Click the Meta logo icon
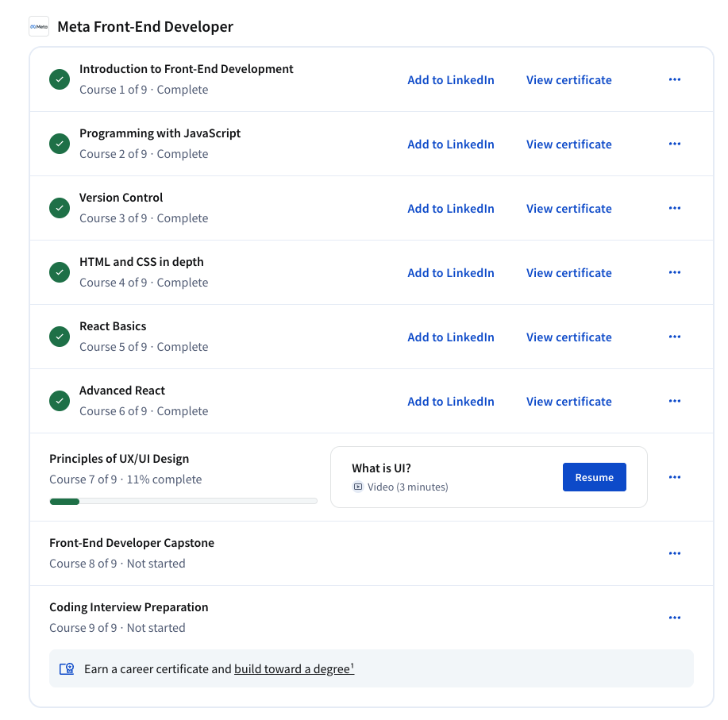Screen dimensions: 728x720 click(x=38, y=26)
